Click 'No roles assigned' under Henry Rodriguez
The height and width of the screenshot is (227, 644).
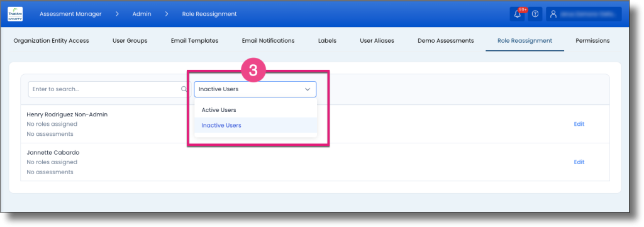(x=52, y=124)
